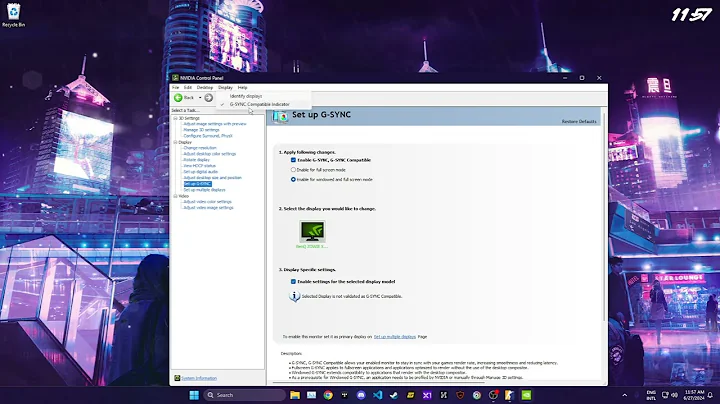Screen dimensions: 720x404
Task: Open the purple X1 app in taskbar
Action: [x=427, y=395]
